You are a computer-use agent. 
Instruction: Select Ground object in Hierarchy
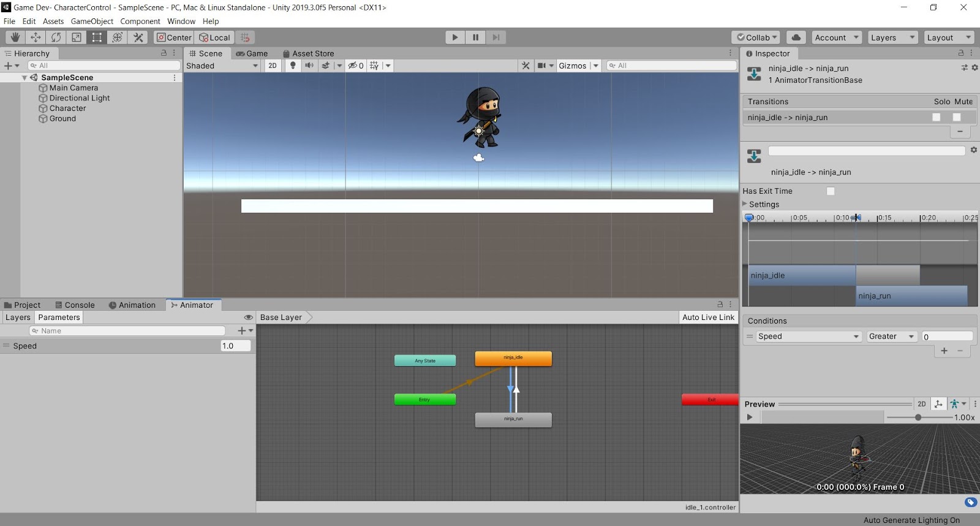62,119
